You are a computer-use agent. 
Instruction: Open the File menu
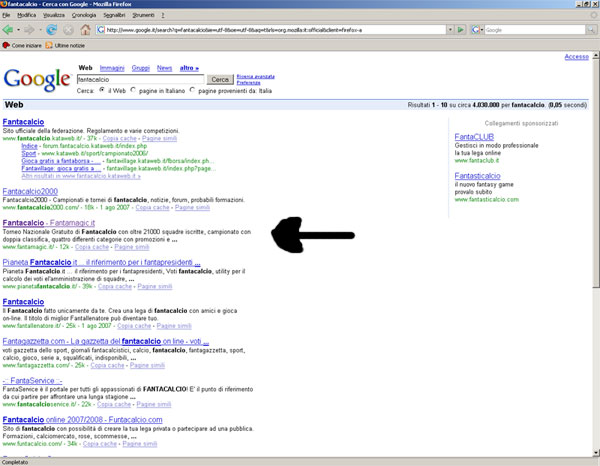[x=6, y=15]
